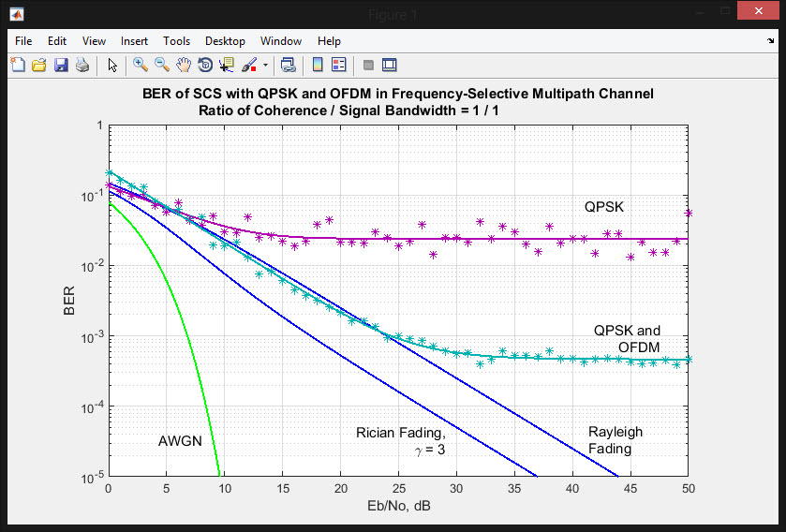Select the 'Rician Fading' annotation
This screenshot has height=532, width=786.
(401, 441)
